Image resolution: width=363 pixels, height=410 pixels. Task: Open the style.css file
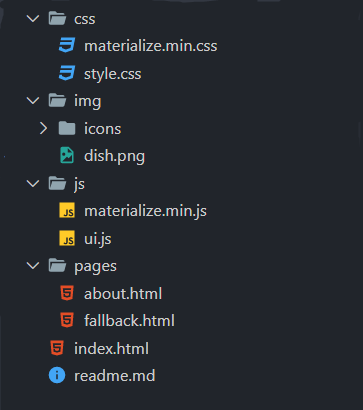(x=113, y=74)
